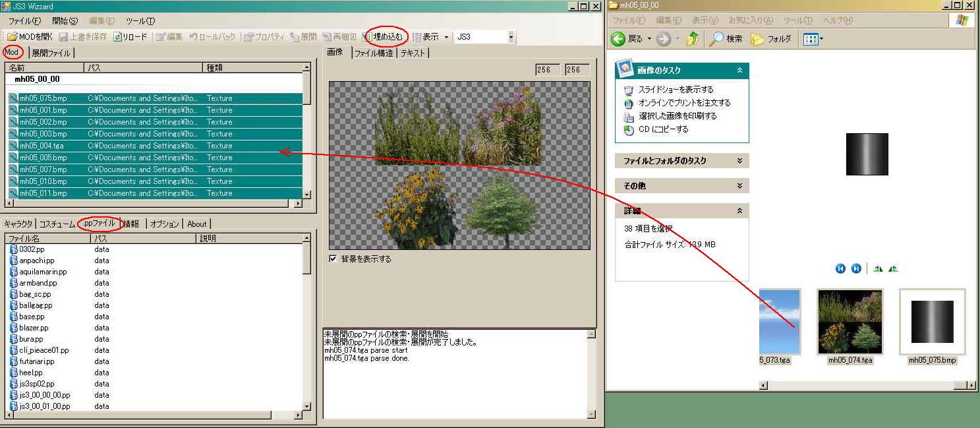Click the リロード reload icon
980x428 pixels.
tap(117, 37)
